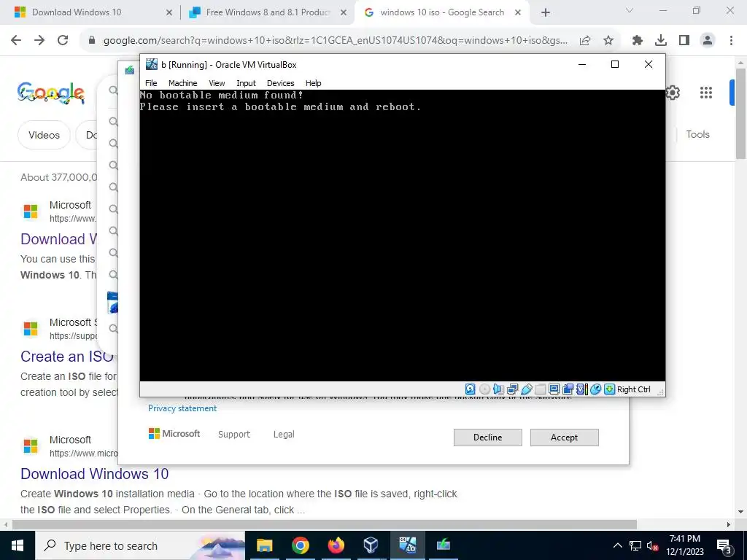Select the Videos filter chip
This screenshot has height=560, width=747.
click(44, 135)
